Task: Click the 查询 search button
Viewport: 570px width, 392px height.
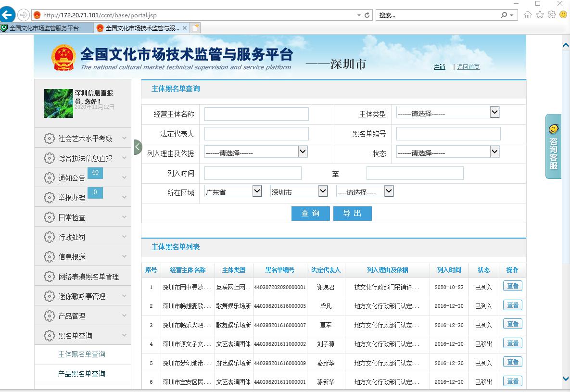Action: click(310, 213)
